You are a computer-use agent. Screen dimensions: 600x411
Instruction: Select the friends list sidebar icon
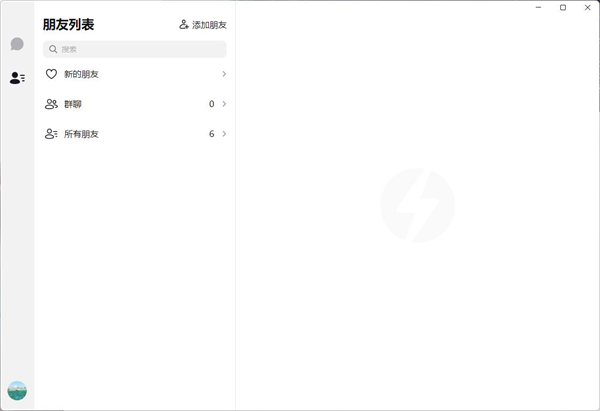point(17,77)
